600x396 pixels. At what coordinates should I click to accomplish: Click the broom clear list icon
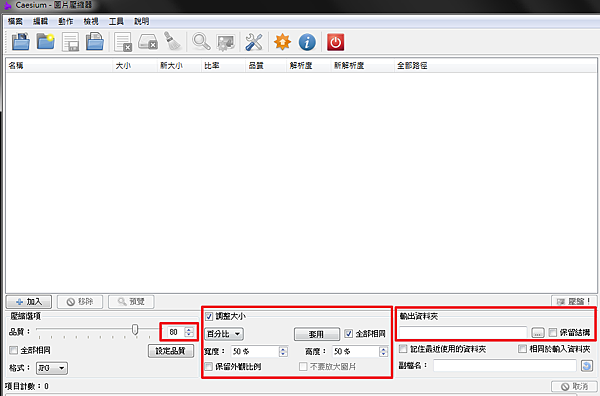coord(172,41)
